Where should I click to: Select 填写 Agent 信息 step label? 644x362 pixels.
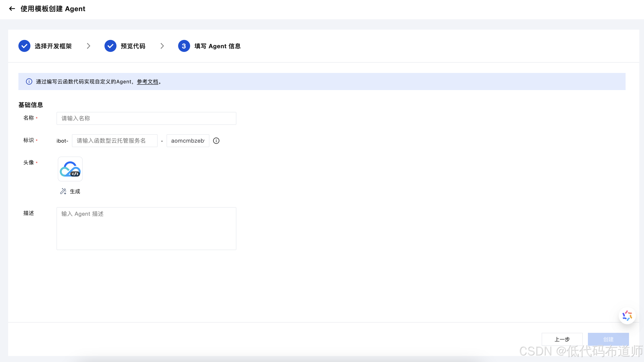[x=217, y=46]
